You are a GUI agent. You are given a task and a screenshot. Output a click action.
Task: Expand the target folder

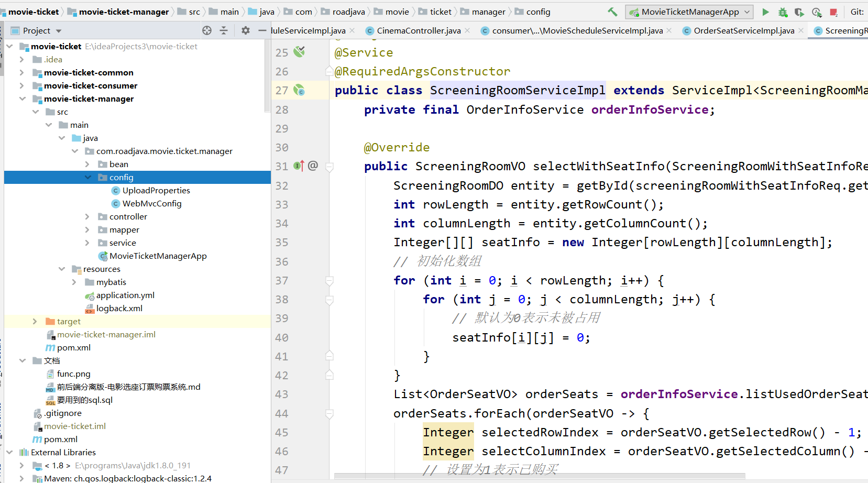[35, 321]
